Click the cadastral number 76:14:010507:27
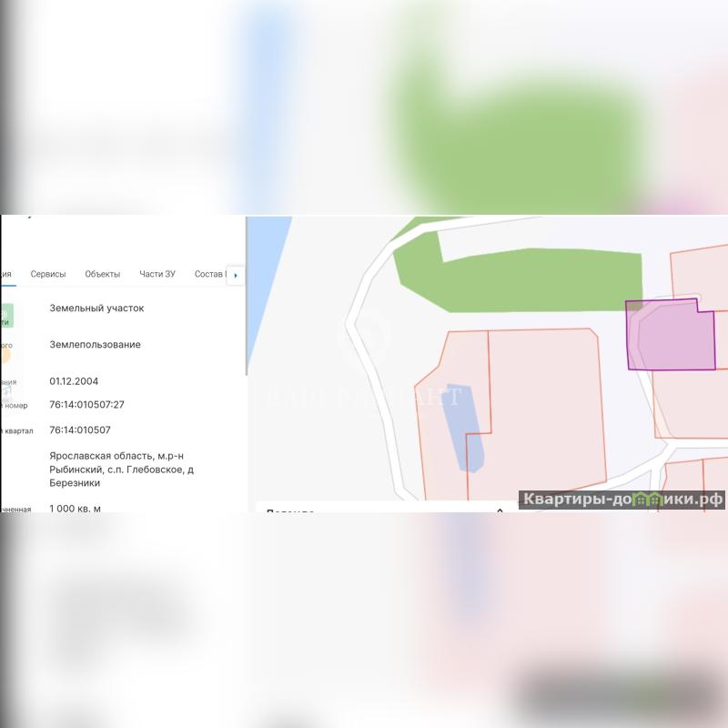The height and width of the screenshot is (728, 728). point(86,405)
